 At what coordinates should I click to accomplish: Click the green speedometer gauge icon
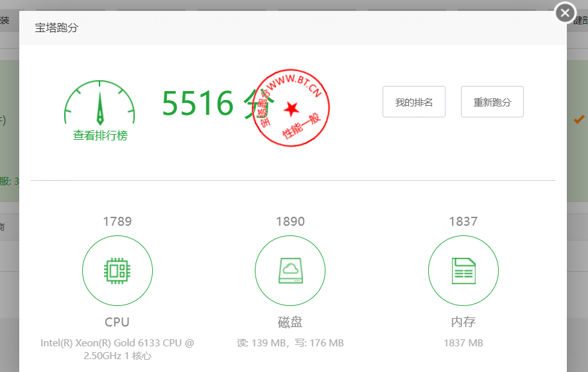pyautogui.click(x=99, y=102)
